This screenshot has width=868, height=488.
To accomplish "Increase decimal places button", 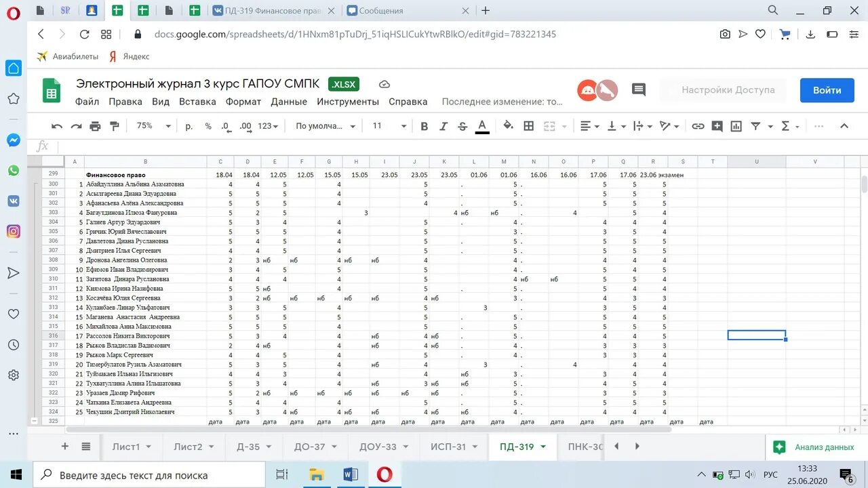I will pyautogui.click(x=245, y=126).
